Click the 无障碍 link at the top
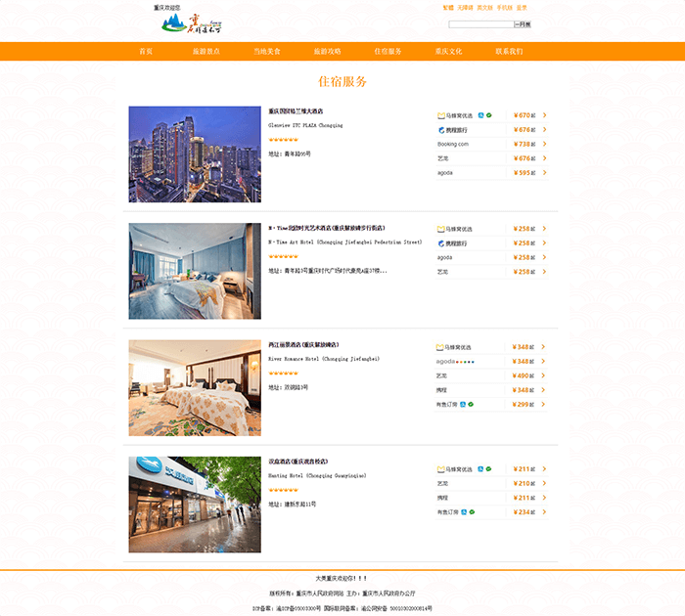 465,7
